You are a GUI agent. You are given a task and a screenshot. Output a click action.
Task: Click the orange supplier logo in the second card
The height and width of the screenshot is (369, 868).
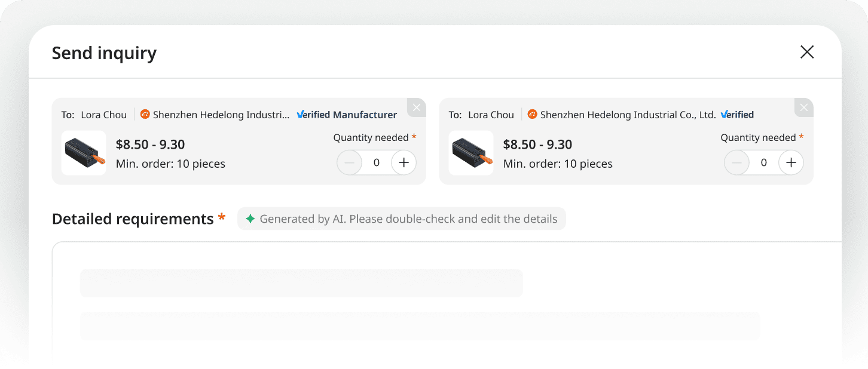click(532, 114)
